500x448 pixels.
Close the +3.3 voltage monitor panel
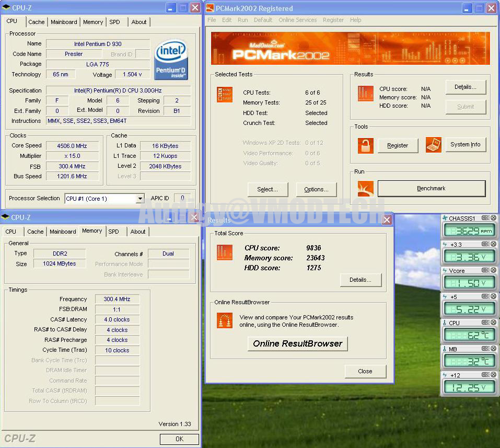[x=493, y=244]
